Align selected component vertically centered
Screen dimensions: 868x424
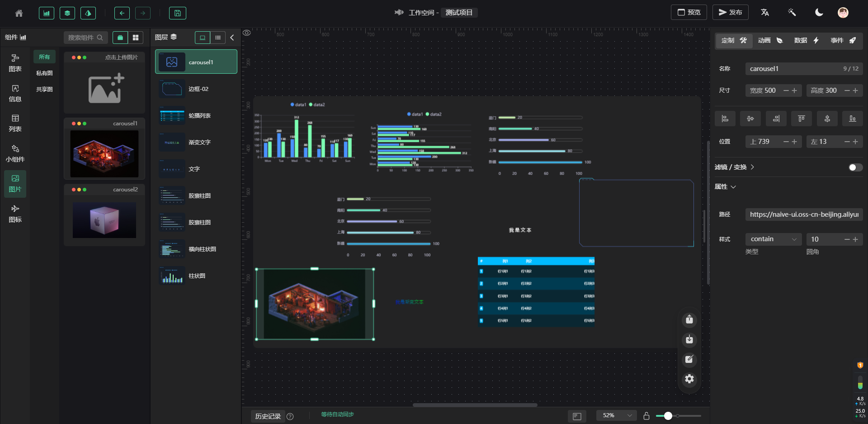click(x=827, y=119)
